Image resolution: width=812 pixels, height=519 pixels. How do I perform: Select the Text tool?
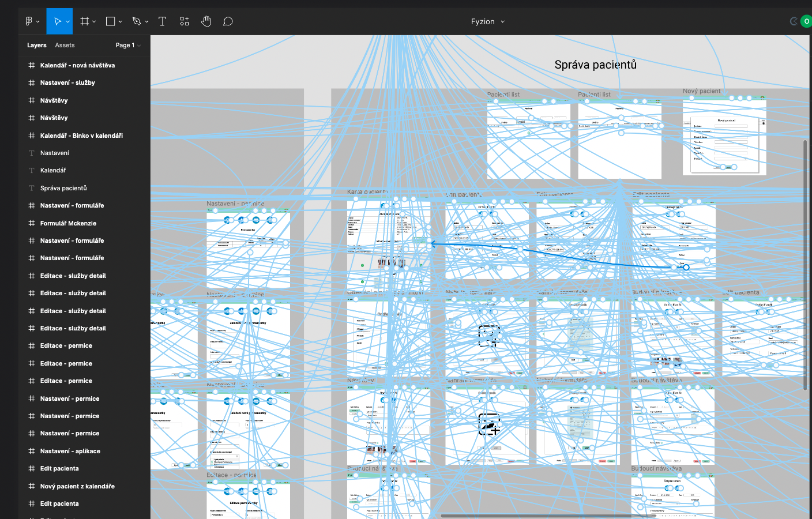[162, 21]
